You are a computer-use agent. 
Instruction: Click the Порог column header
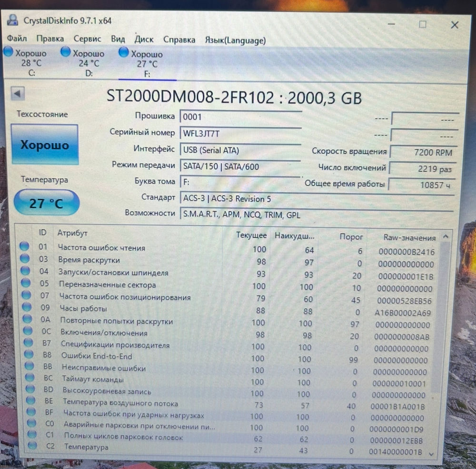(x=351, y=236)
